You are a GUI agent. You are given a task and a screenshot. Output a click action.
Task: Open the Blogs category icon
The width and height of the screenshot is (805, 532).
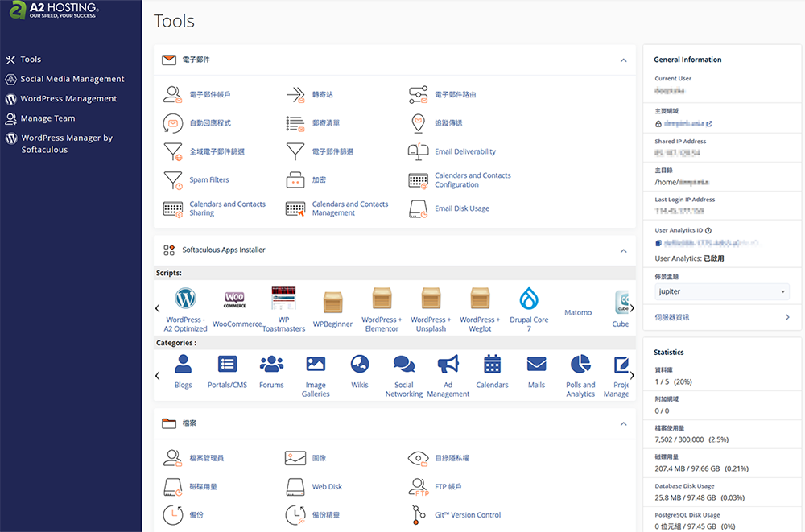pos(184,365)
